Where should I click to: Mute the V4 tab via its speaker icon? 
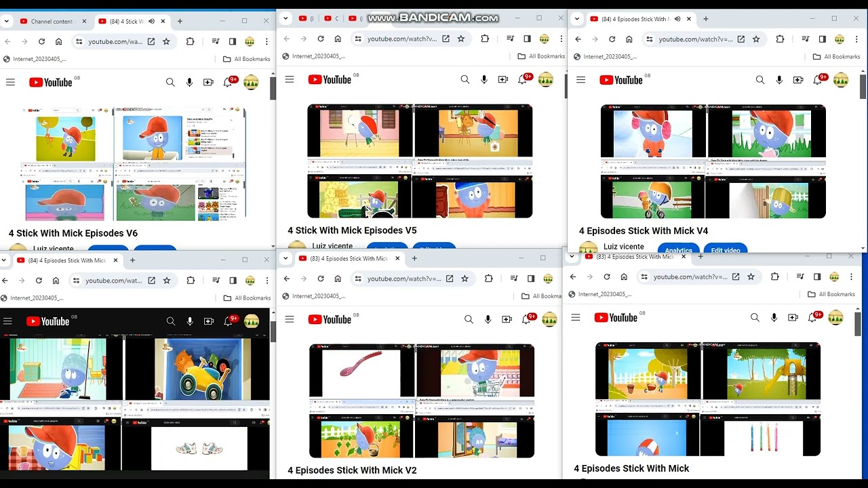677,19
